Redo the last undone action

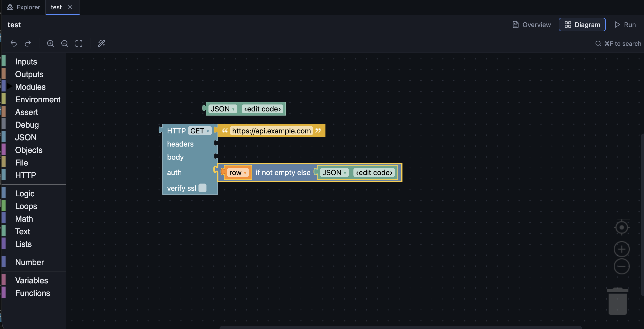click(28, 43)
